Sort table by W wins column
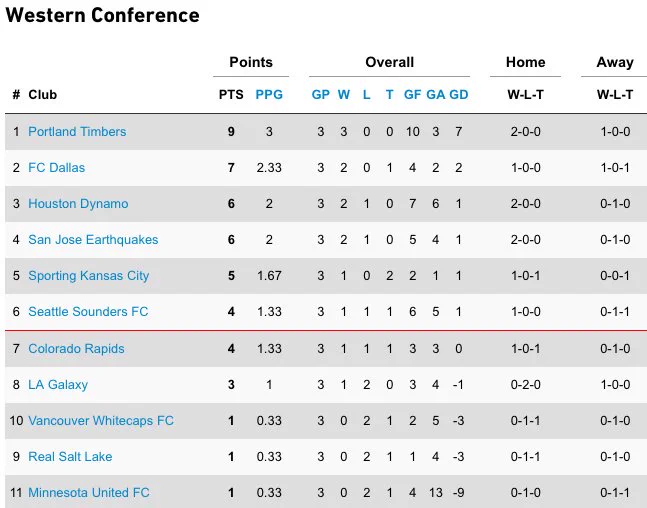Screen dimensions: 647x508 point(344,95)
